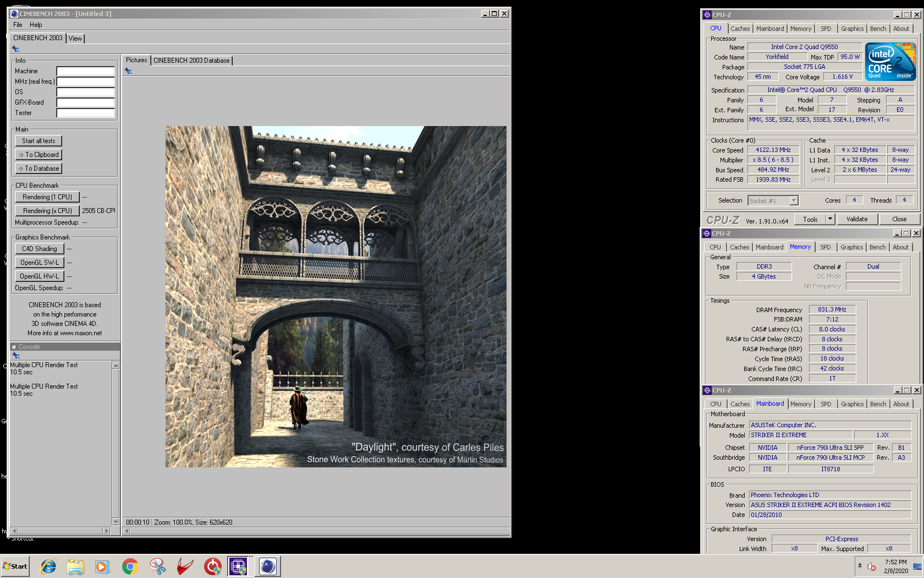The width and height of the screenshot is (924, 578).
Task: Click the pin icon under the Pictures tab
Action: pyautogui.click(x=128, y=71)
